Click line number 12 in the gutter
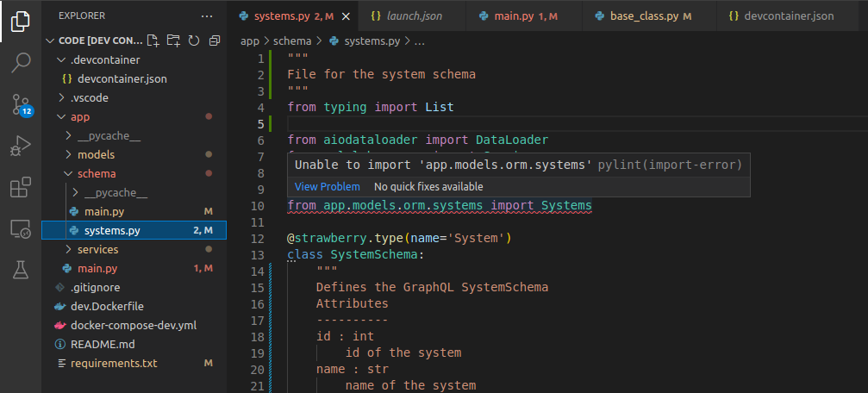The image size is (868, 393). (x=258, y=239)
